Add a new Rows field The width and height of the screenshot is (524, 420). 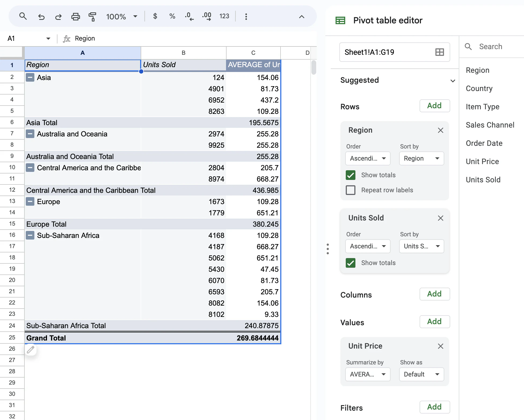pos(435,106)
